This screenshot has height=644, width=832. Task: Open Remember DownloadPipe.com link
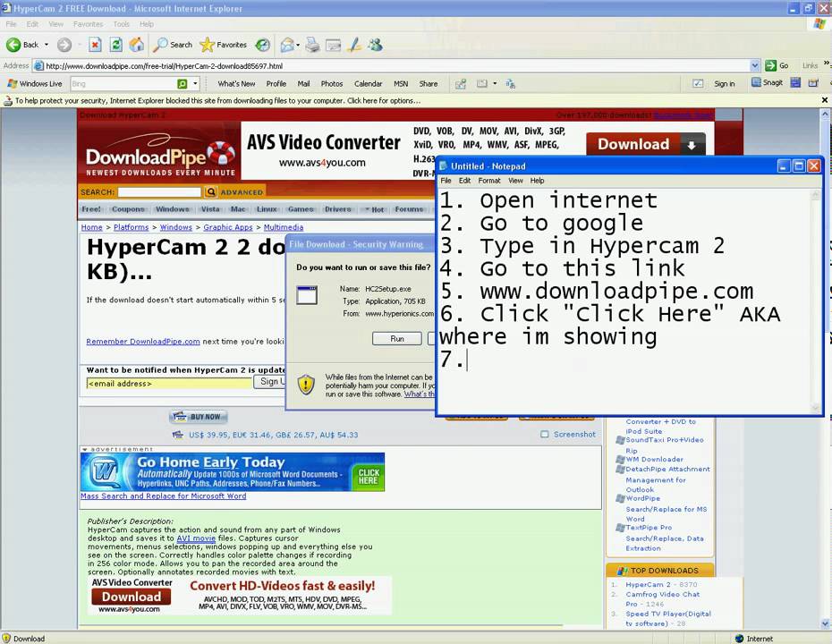coord(143,342)
